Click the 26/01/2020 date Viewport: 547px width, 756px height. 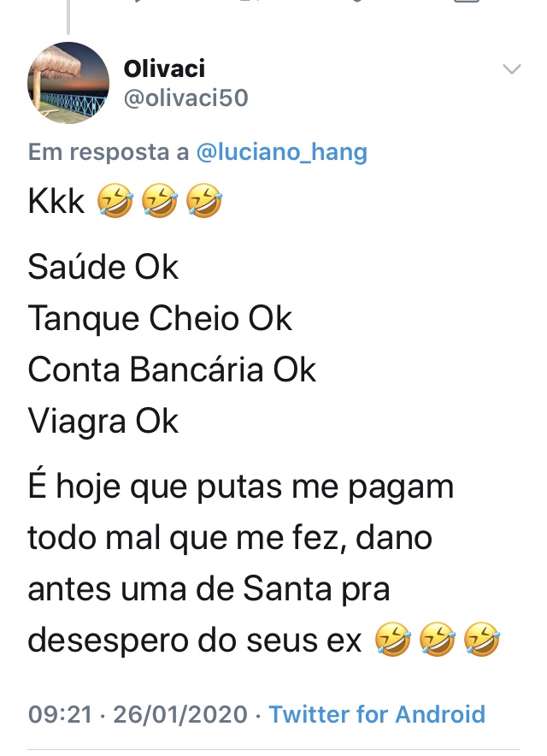(x=178, y=714)
